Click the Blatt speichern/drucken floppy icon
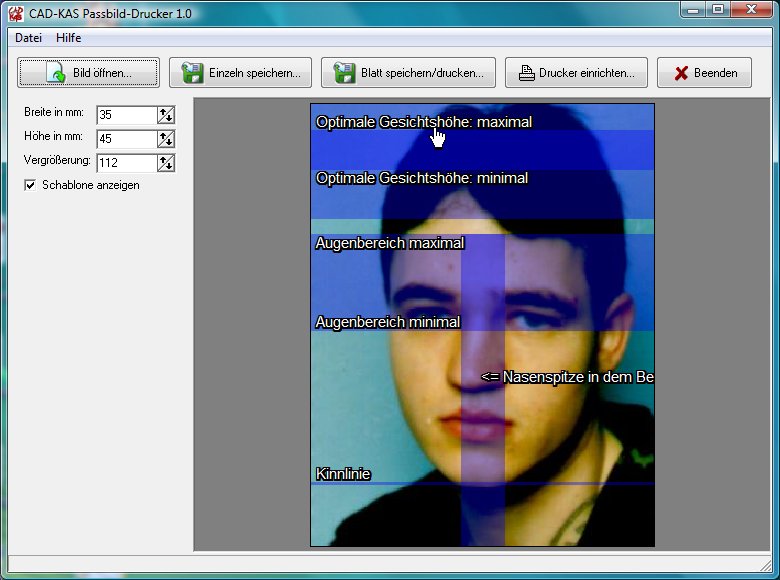780x580 pixels. pos(345,73)
